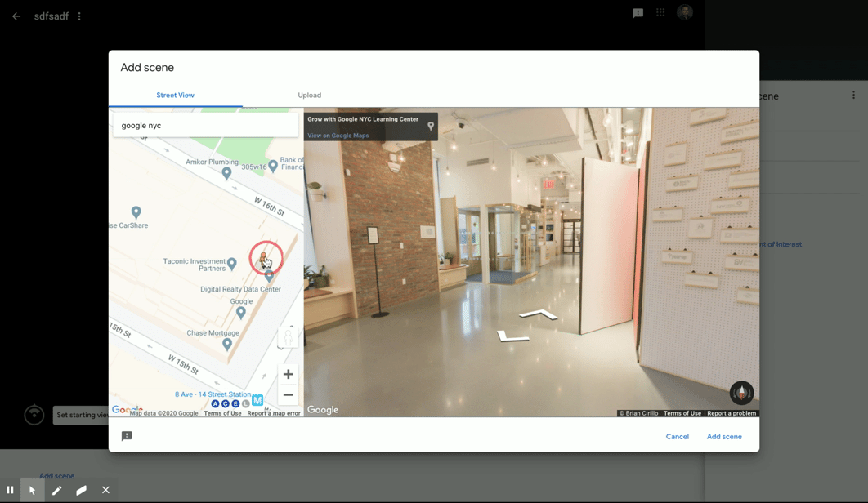Click the starting view circular icon
The height and width of the screenshot is (503, 868).
click(34, 415)
